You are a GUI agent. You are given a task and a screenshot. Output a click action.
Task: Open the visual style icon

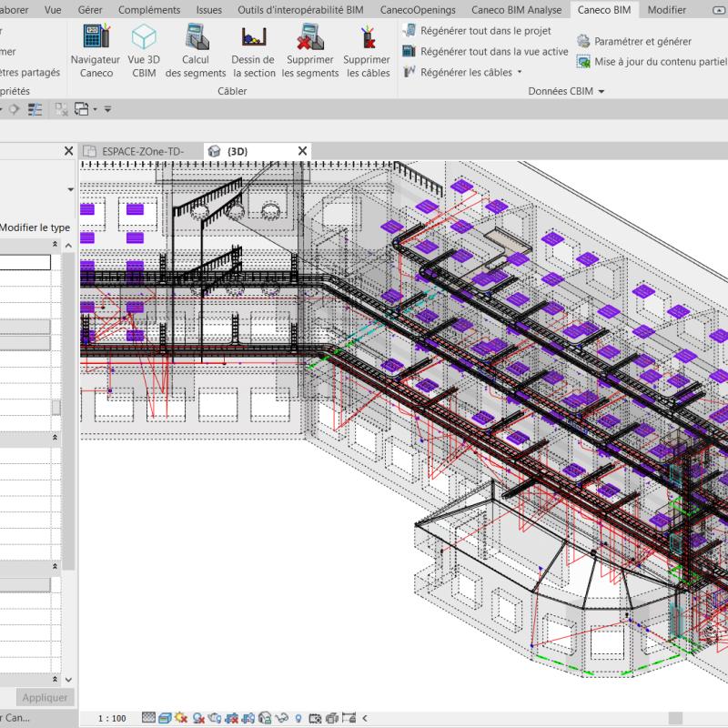pos(165,718)
